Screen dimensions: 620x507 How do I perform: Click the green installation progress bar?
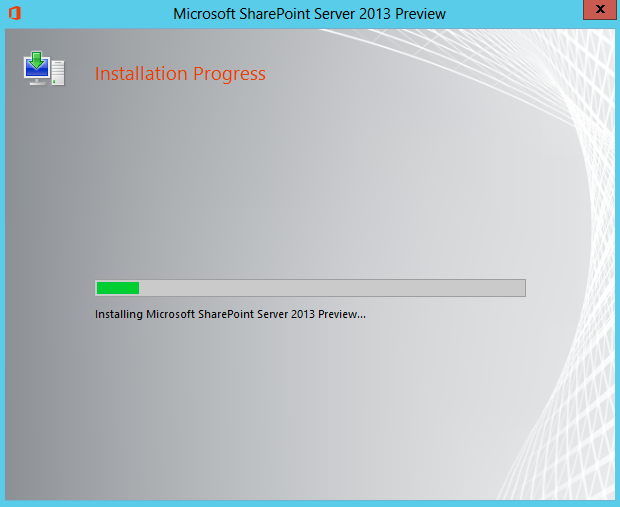coord(310,288)
